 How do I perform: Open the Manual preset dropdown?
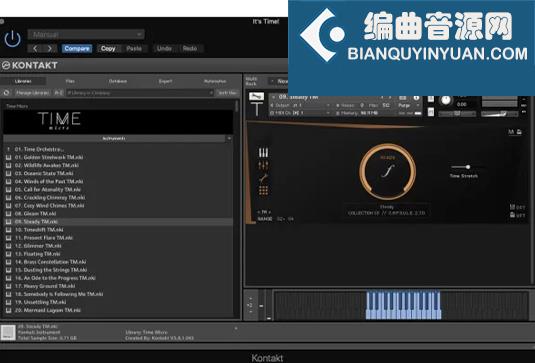(x=86, y=34)
